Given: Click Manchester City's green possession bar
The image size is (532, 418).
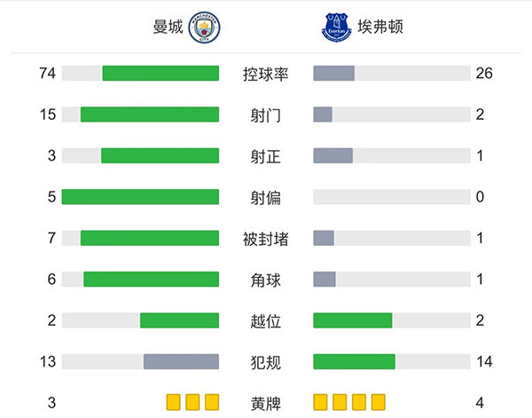Looking at the screenshot, I should (x=160, y=74).
